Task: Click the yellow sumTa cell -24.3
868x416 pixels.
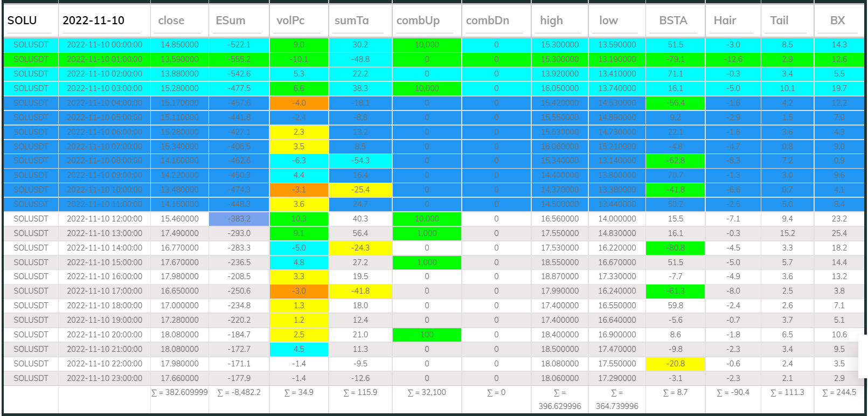Action: (x=360, y=248)
